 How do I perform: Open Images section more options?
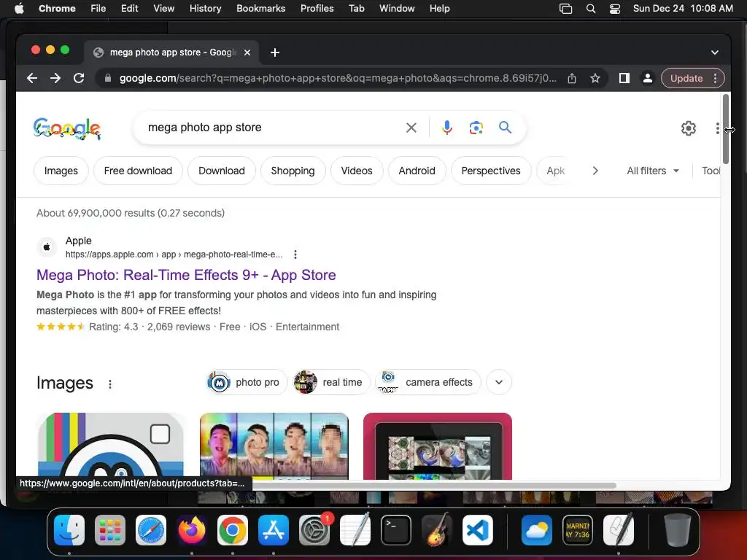pyautogui.click(x=110, y=384)
